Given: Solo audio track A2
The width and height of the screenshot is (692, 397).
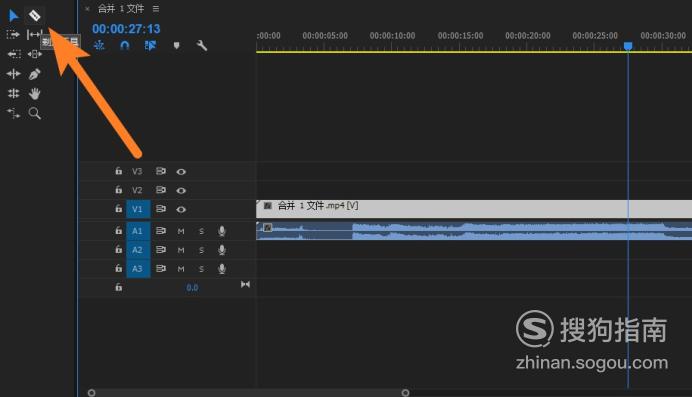Looking at the screenshot, I should 201,250.
